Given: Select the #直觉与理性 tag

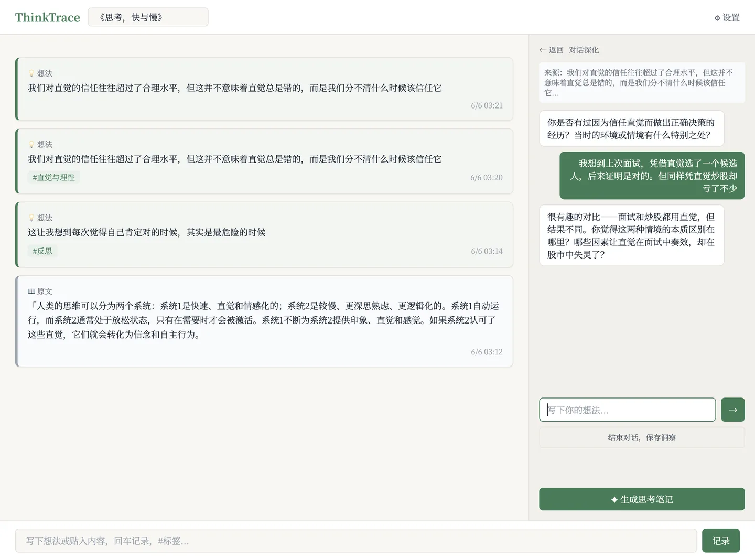Looking at the screenshot, I should tap(53, 177).
